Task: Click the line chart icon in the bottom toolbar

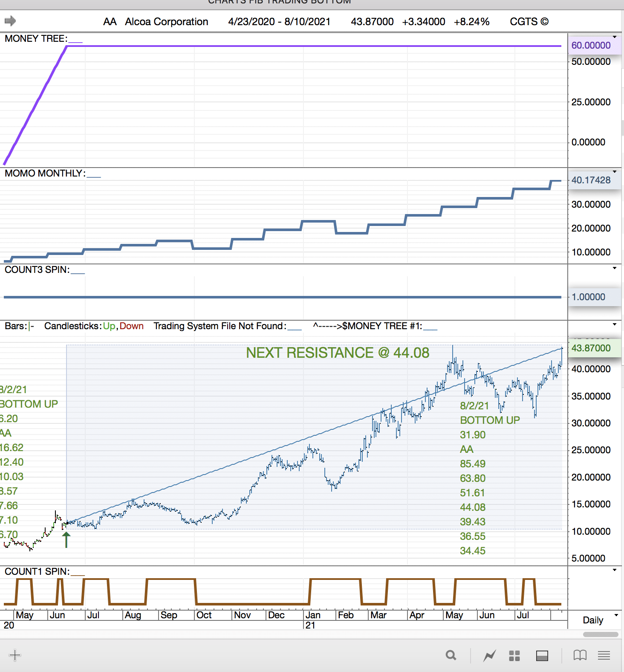Action: (490, 655)
